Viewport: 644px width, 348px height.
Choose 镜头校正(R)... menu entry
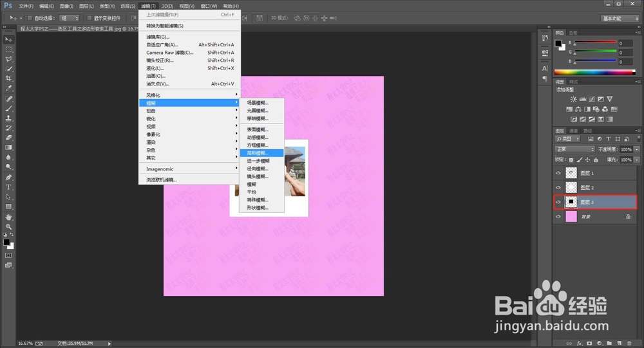189,60
